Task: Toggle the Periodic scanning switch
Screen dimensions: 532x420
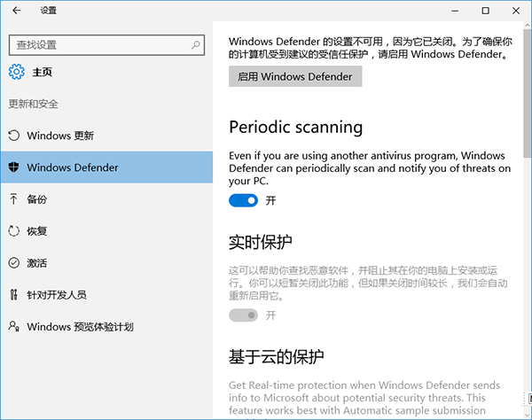Action: pos(243,200)
